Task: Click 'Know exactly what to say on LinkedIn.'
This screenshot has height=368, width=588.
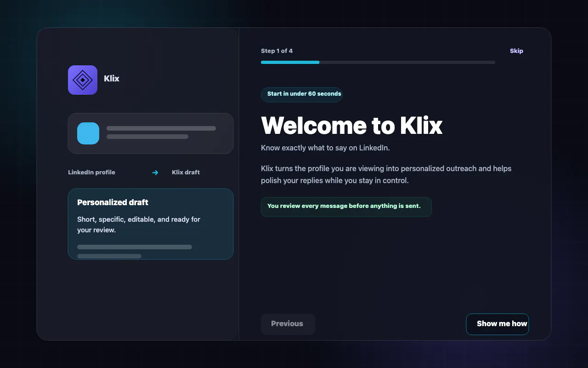Action: (x=325, y=148)
